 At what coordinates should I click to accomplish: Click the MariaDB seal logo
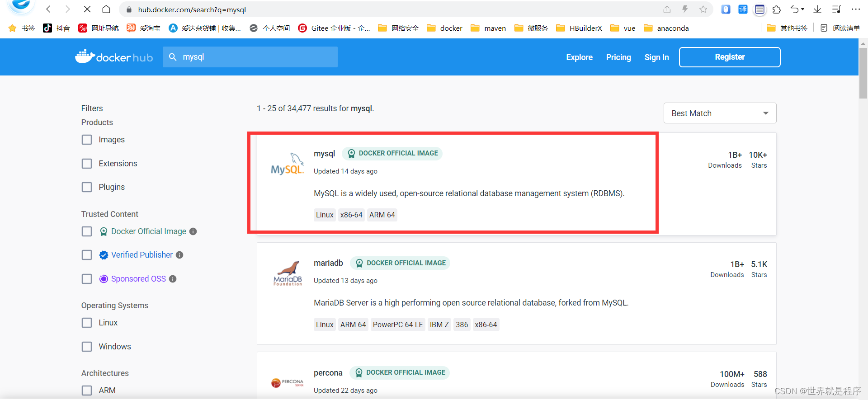[x=288, y=273]
